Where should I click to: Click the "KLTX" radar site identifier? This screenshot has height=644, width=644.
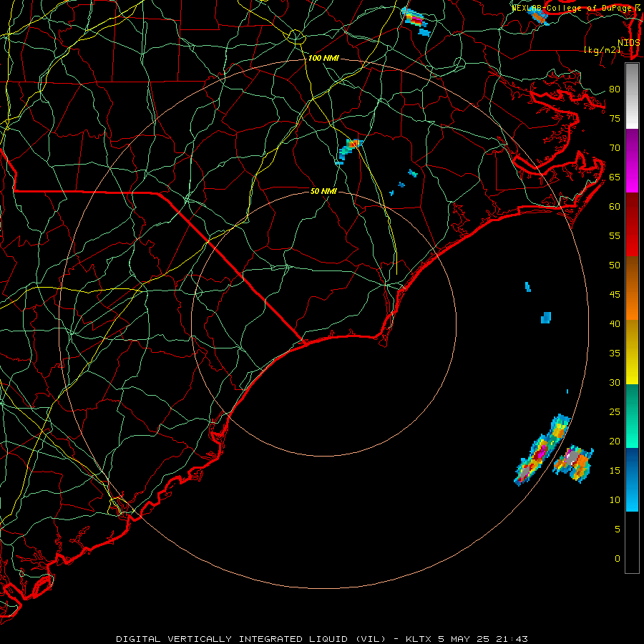418,639
